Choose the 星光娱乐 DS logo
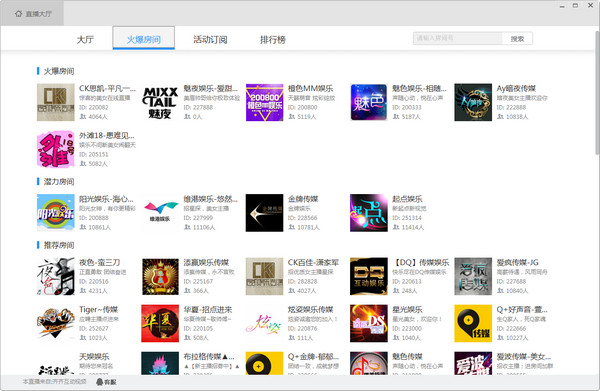The width and height of the screenshot is (600, 391). coord(369,323)
